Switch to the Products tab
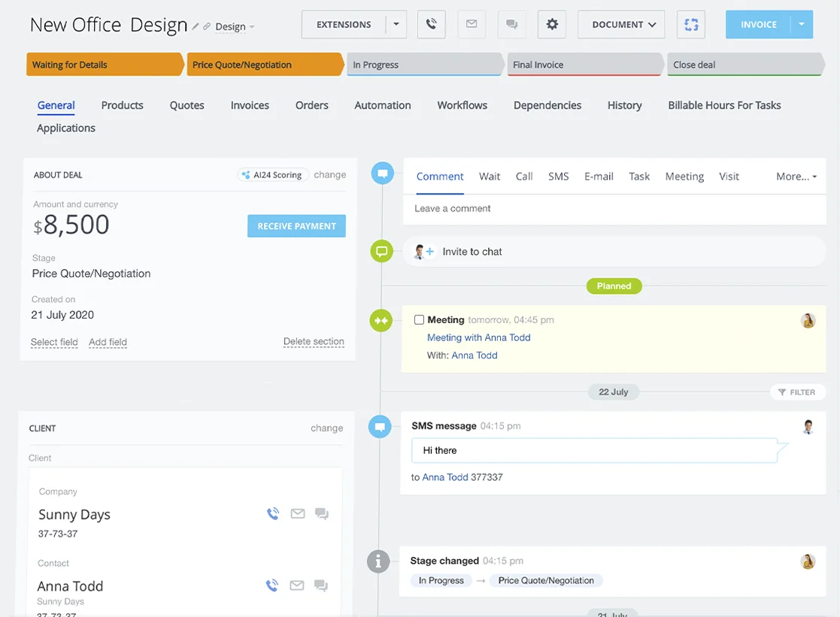Image resolution: width=840 pixels, height=617 pixels. click(x=122, y=105)
